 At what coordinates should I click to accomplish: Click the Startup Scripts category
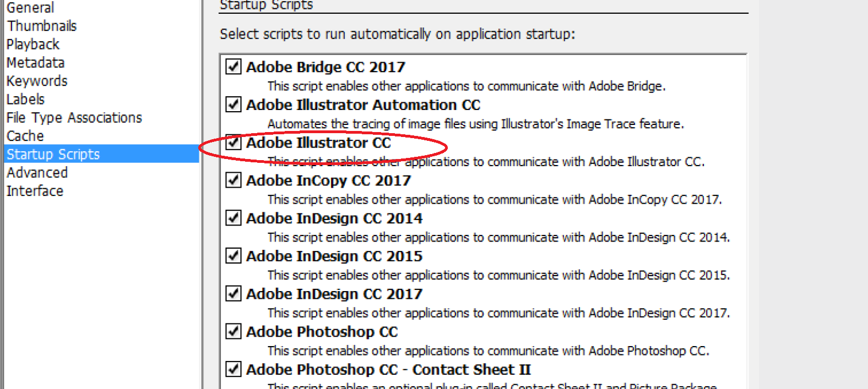tap(53, 154)
